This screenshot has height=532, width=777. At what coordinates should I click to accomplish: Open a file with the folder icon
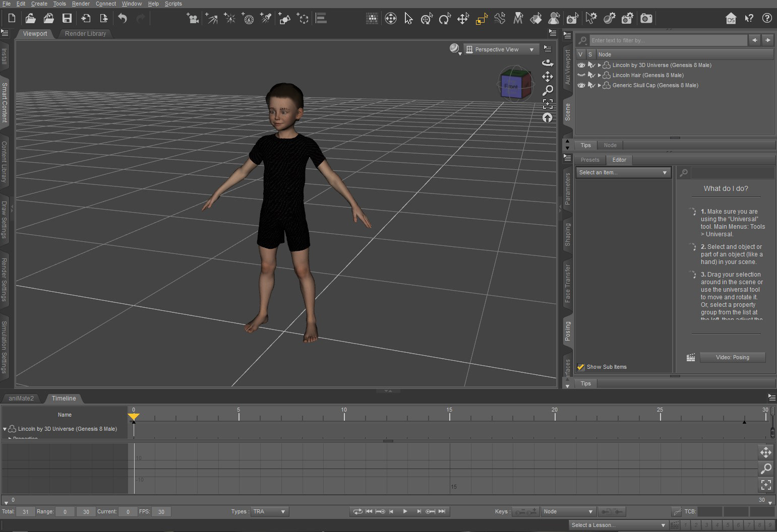30,19
